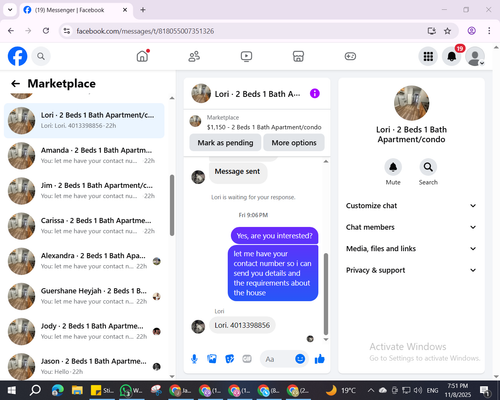500x400 pixels.
Task: Attach a photo with the image icon
Action: [212, 359]
